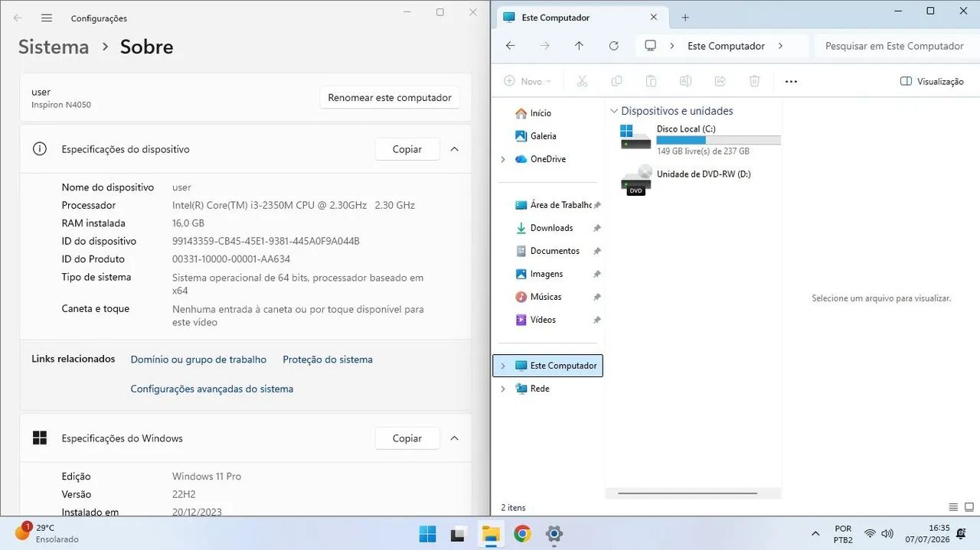Click the Disco Local capacity usage bar
The height and width of the screenshot is (550, 980).
point(718,141)
